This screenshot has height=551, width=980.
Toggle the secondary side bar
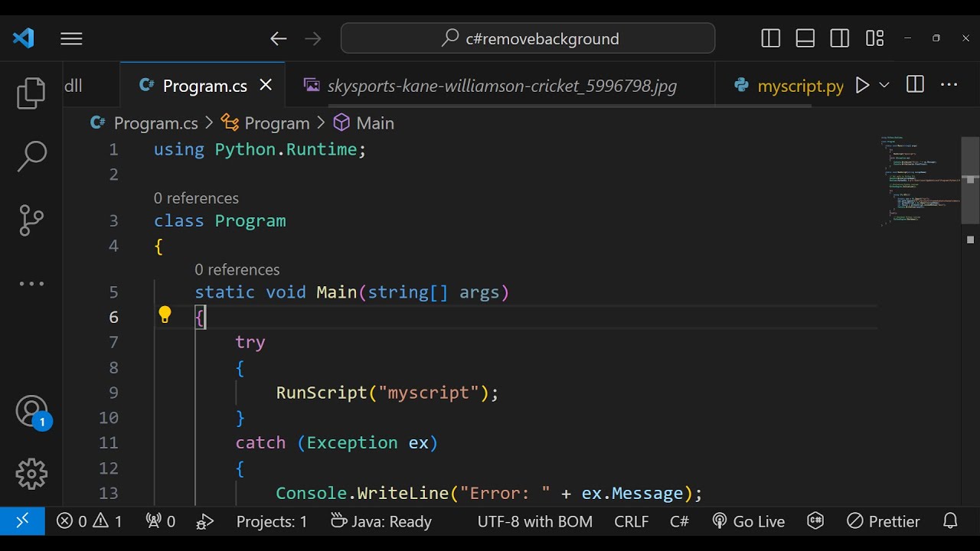pos(840,38)
